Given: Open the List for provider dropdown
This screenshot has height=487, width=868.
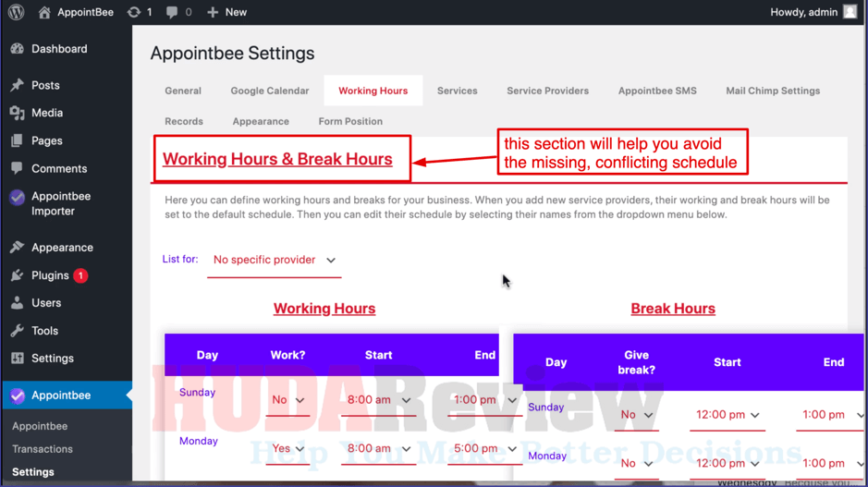Looking at the screenshot, I should 274,260.
